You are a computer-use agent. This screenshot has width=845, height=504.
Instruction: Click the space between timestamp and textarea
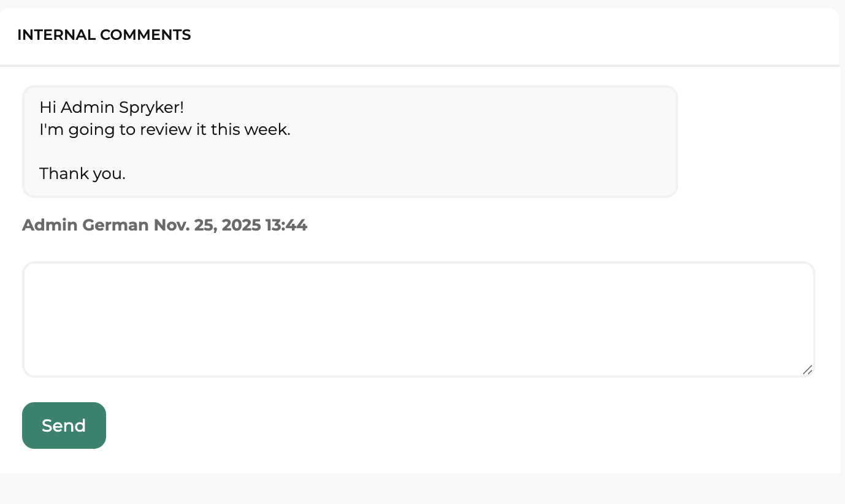419,246
